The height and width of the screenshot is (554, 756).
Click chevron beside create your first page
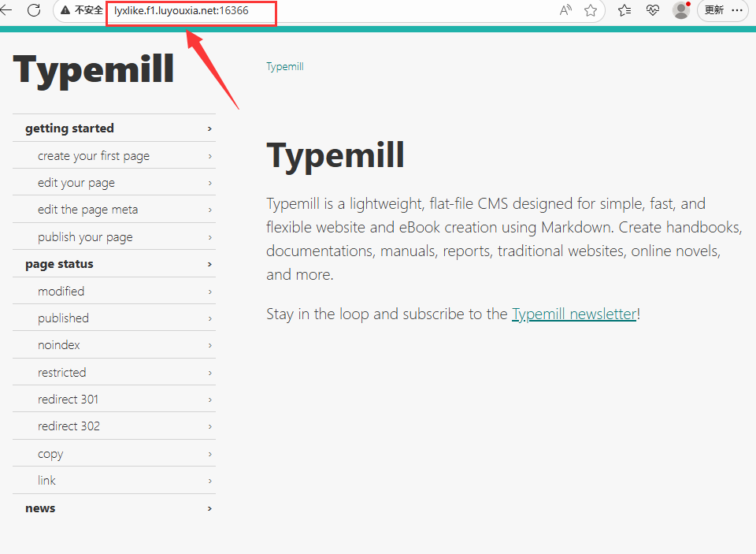[209, 156]
